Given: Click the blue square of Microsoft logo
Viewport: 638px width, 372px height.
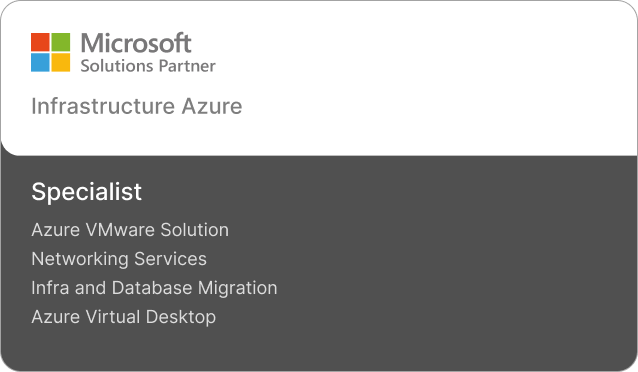Looking at the screenshot, I should (40, 62).
